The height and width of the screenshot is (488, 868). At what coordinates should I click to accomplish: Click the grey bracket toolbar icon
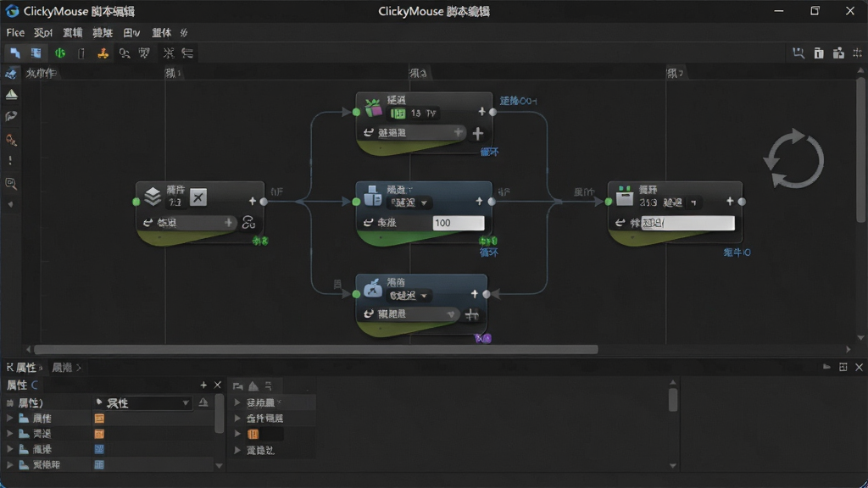click(81, 53)
